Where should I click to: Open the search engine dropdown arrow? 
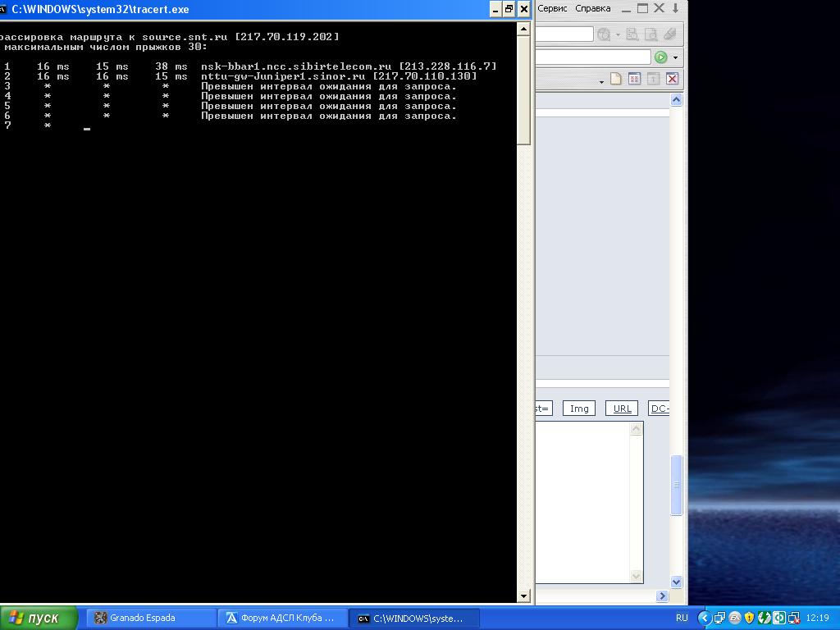618,34
